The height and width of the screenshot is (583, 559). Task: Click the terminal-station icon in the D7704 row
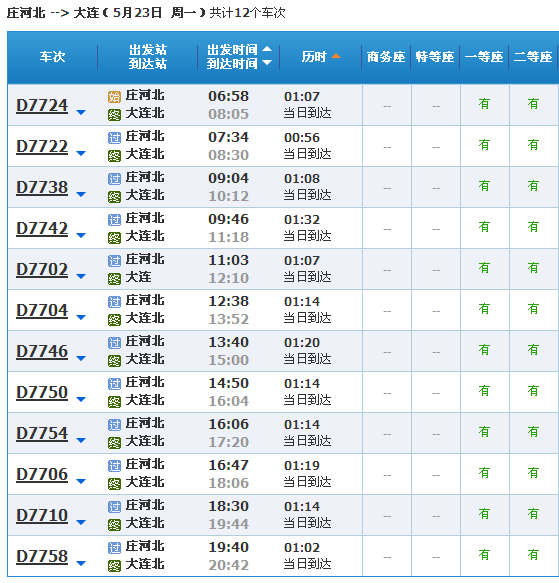[x=114, y=320]
